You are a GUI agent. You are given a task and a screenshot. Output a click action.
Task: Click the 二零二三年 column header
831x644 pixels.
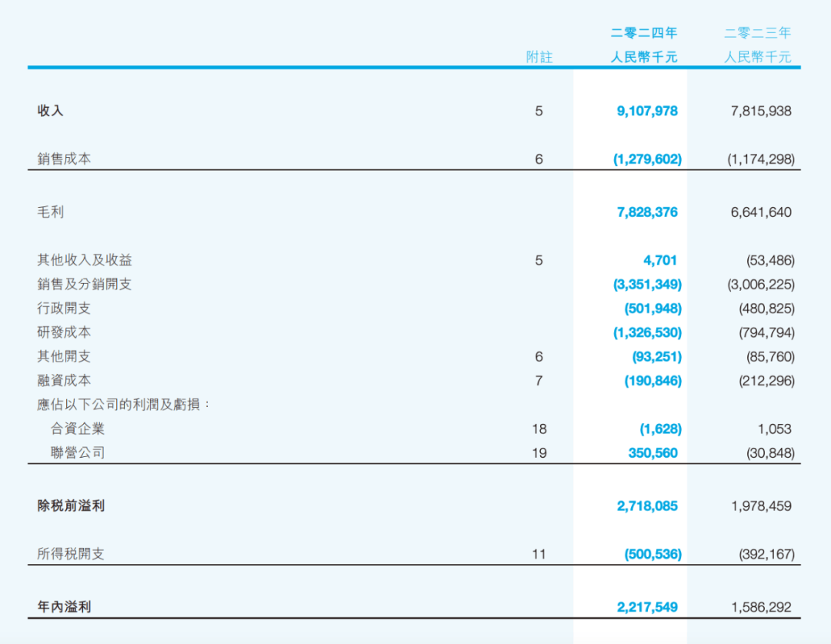pyautogui.click(x=757, y=33)
